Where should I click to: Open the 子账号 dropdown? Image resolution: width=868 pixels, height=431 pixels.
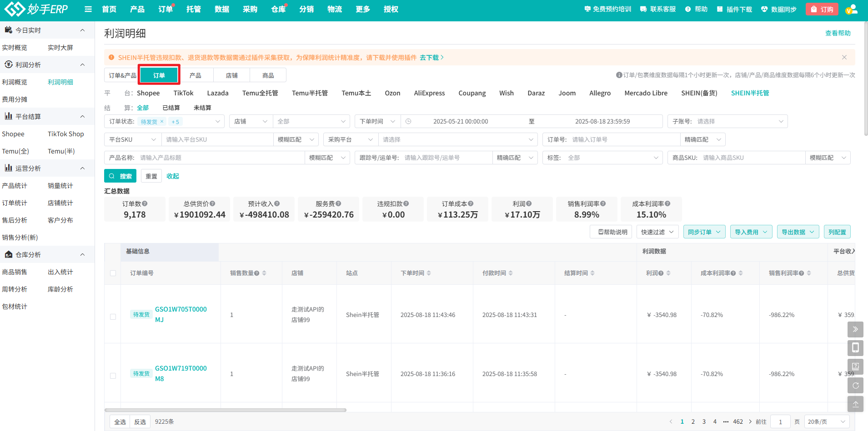click(x=728, y=121)
